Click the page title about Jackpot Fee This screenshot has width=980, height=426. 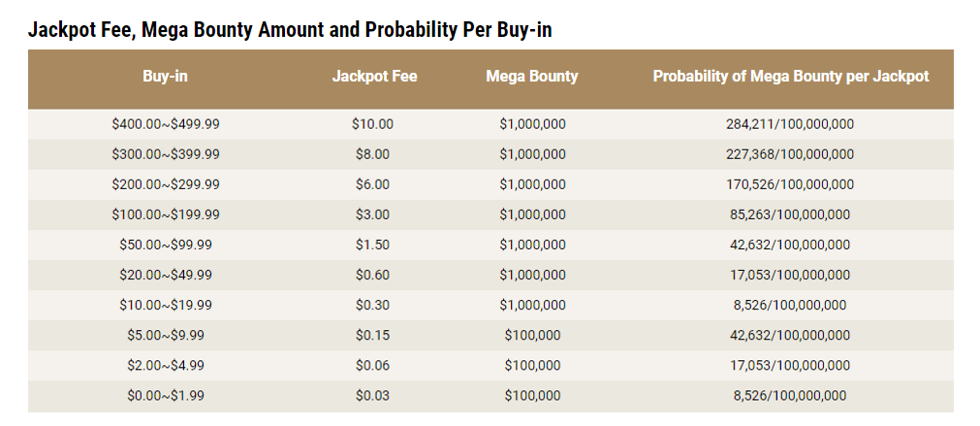tap(290, 29)
